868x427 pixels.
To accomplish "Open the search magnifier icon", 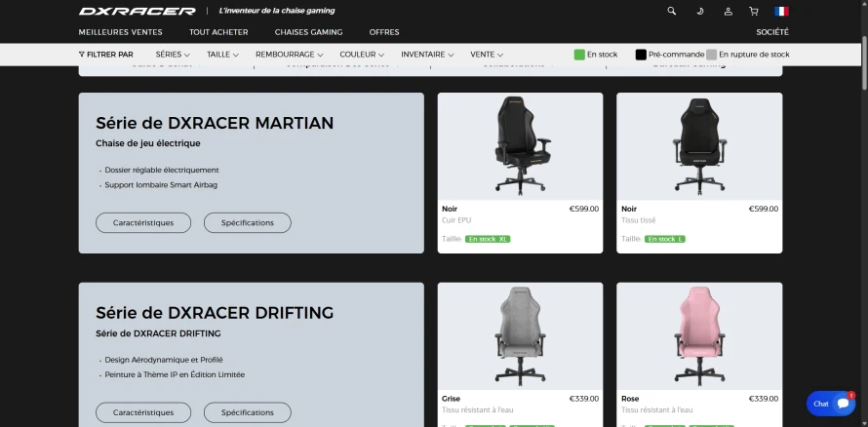I will [672, 11].
